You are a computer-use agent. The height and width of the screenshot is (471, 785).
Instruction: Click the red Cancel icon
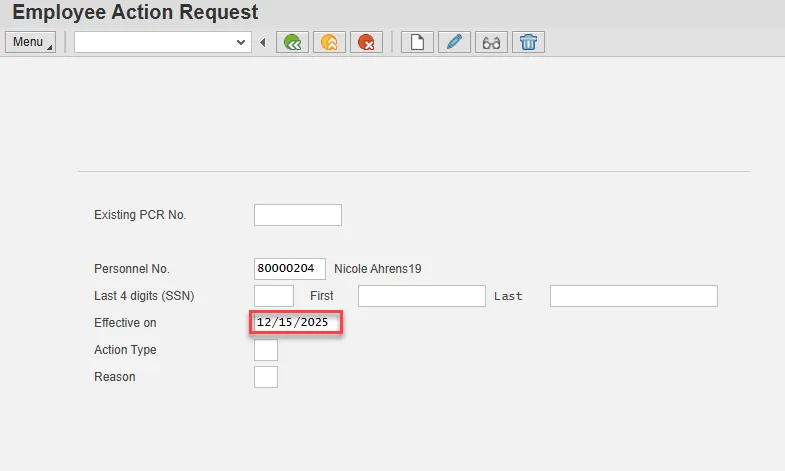[x=366, y=42]
